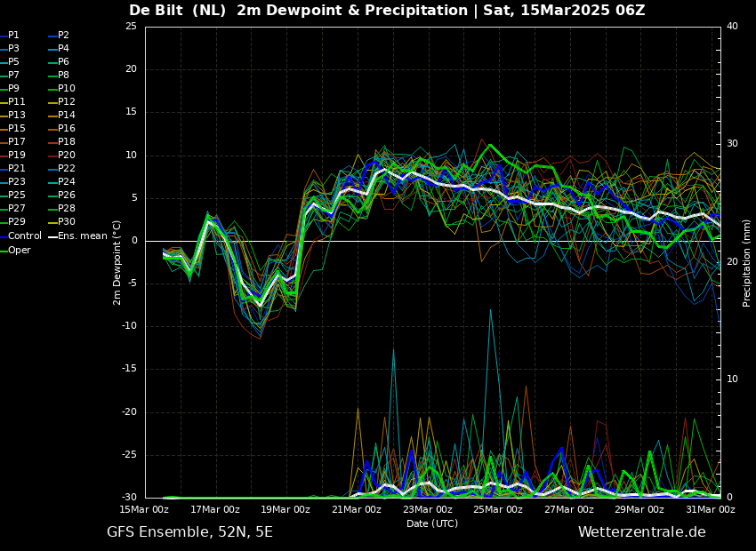Select the 21Mar 00z date tick label
Image resolution: width=756 pixels, height=551 pixels.
357,510
